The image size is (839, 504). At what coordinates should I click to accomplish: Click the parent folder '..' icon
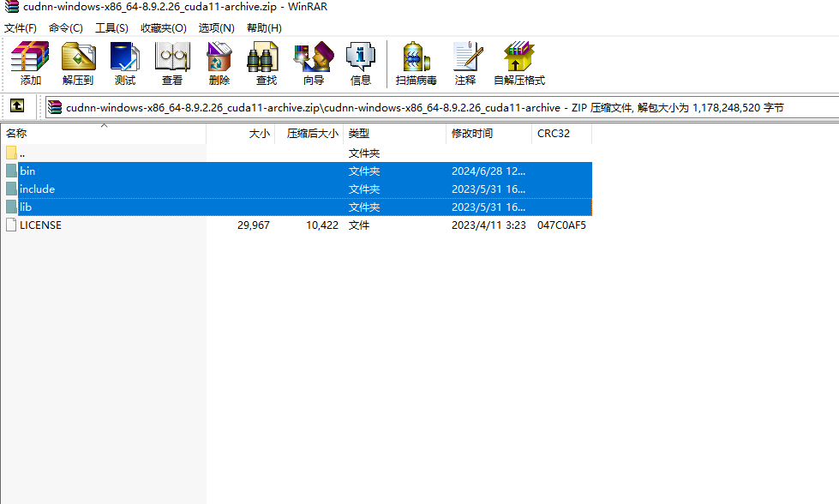pyautogui.click(x=11, y=153)
